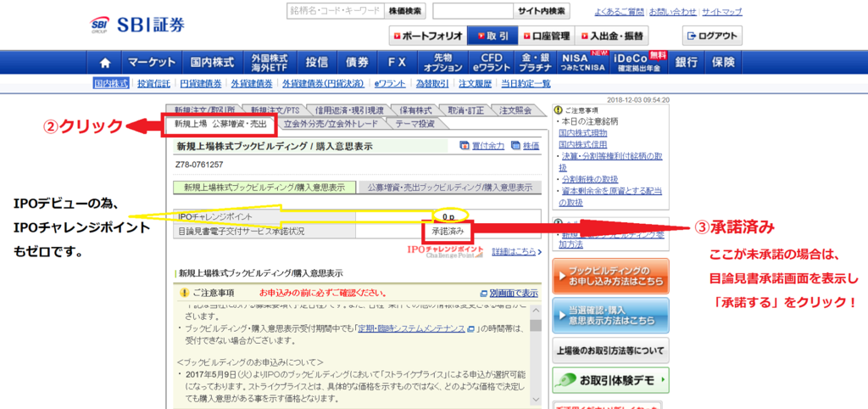
Task: Click the 口座管理 button
Action: click(x=547, y=36)
